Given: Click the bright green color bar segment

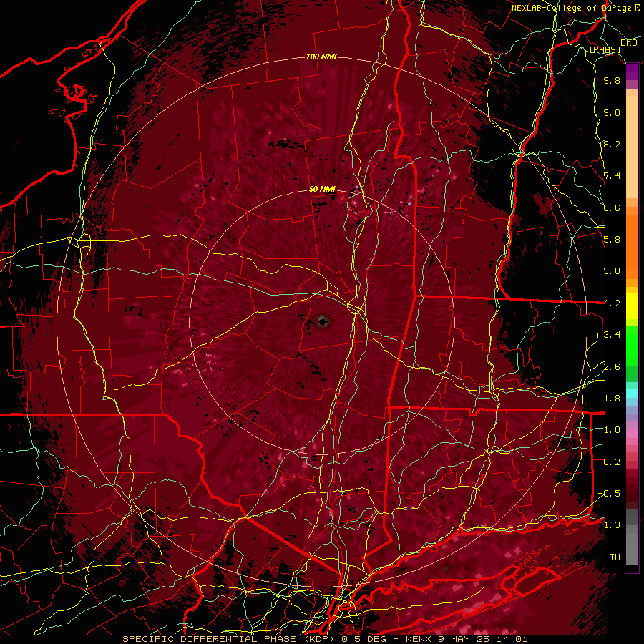Looking at the screenshot, I should tap(632, 345).
